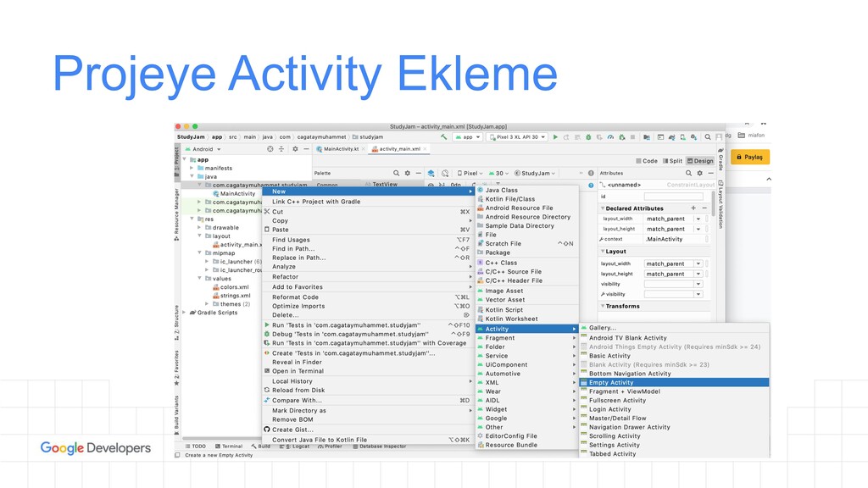Image resolution: width=868 pixels, height=488 pixels.
Task: Click the context .MainActivity value field
Action: 674,239
